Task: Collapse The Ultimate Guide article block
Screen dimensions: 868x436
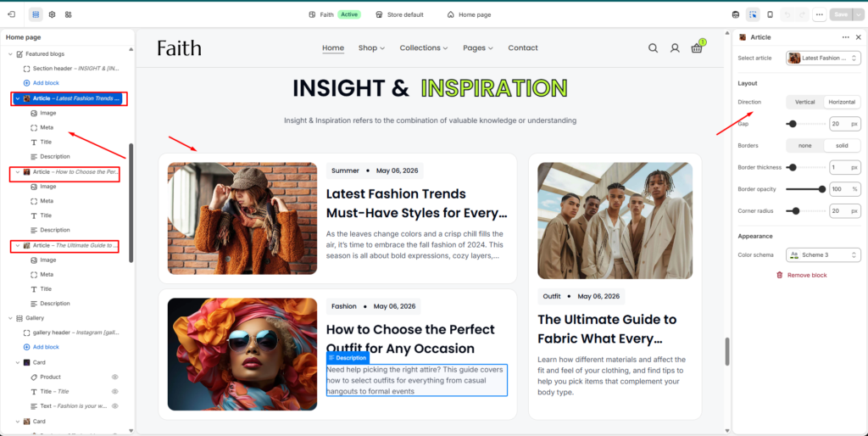Action: click(18, 245)
